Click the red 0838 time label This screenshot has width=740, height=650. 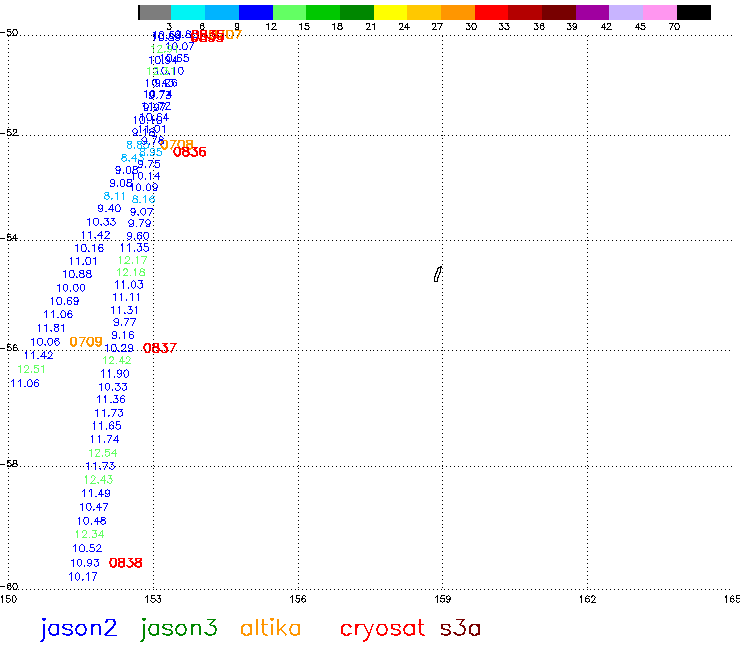(x=126, y=563)
